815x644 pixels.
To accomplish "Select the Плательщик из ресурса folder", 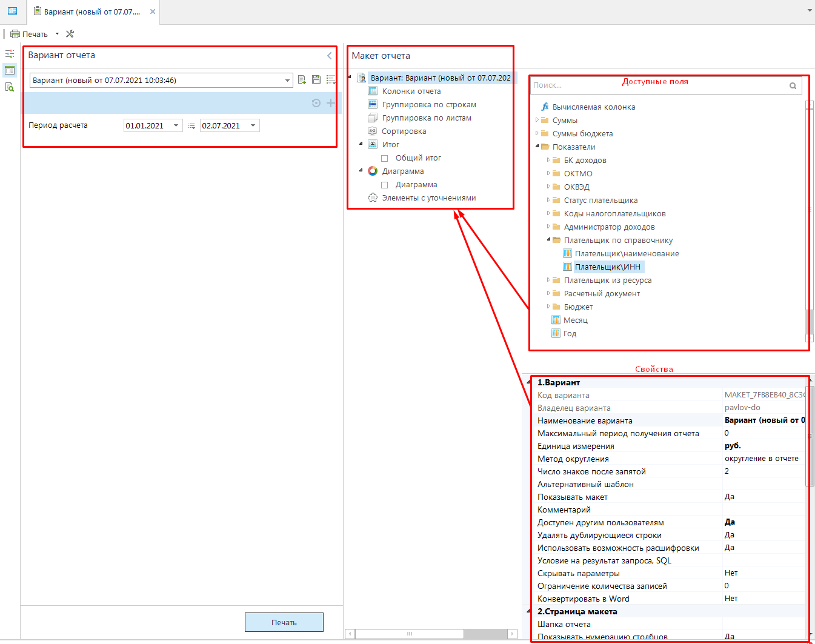I will [x=608, y=280].
